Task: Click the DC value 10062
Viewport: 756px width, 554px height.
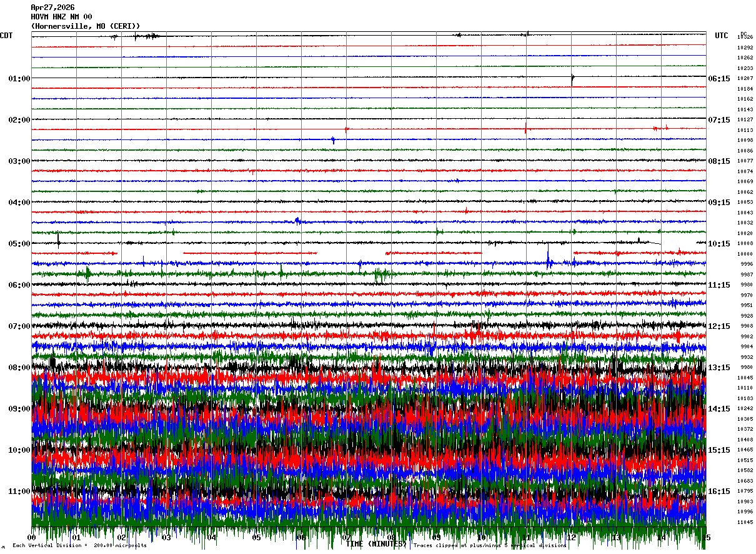Action: (x=745, y=192)
